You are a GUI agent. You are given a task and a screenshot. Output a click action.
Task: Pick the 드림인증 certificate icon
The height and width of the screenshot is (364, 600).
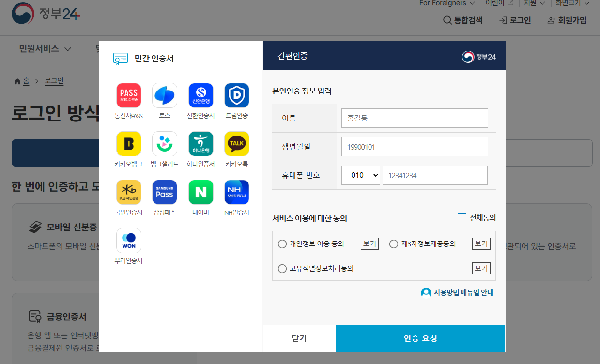point(237,95)
